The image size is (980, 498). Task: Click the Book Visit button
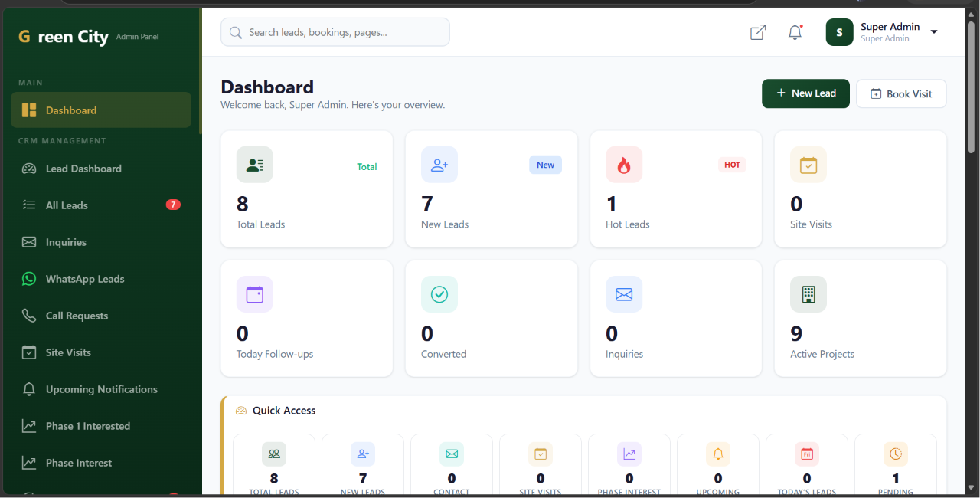coord(901,93)
